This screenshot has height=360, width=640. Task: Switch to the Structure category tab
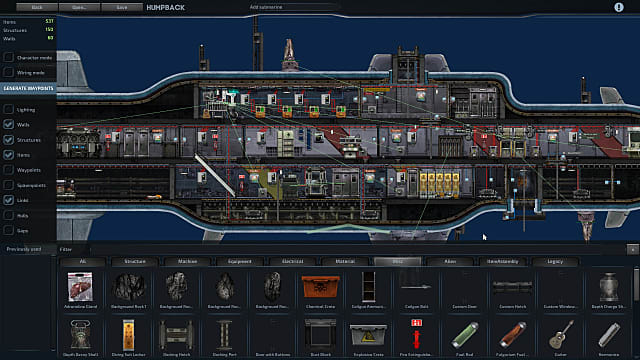tap(135, 261)
